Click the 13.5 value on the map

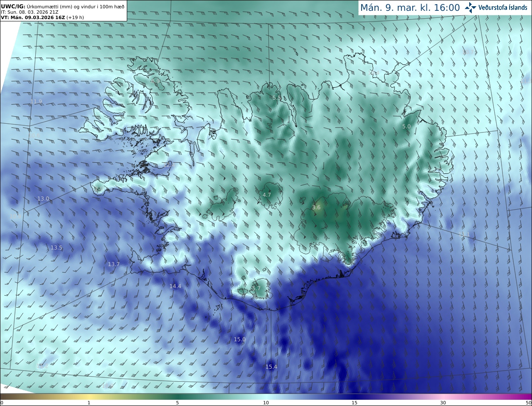pos(57,248)
